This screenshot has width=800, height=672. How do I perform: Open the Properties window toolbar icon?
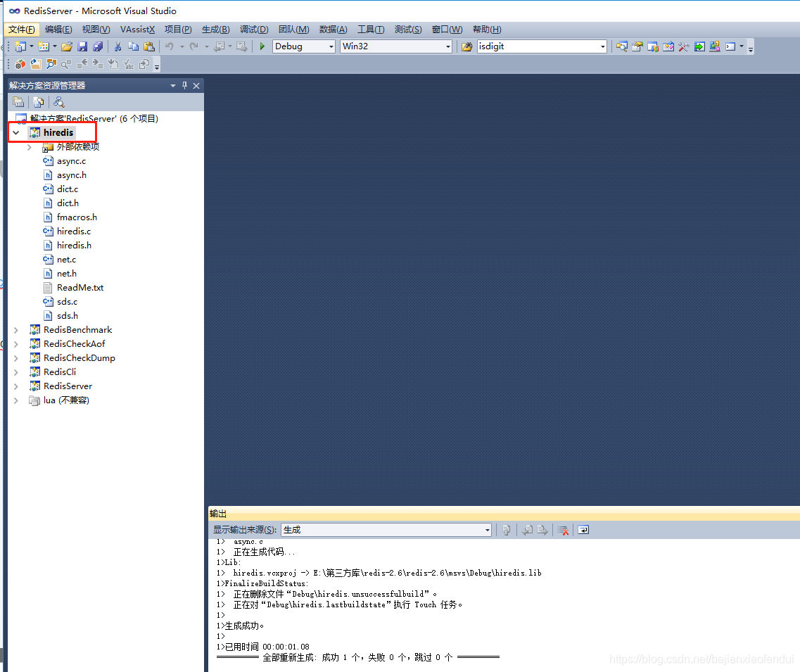(637, 46)
